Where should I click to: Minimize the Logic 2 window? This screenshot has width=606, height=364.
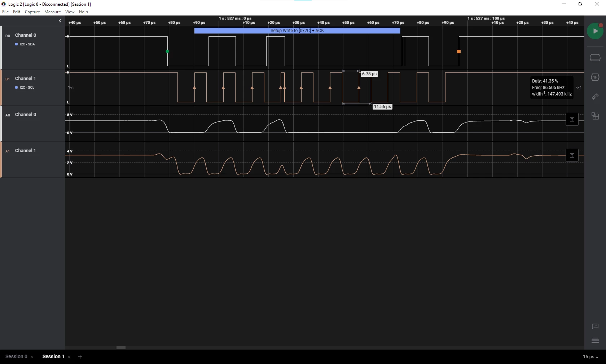tap(564, 4)
